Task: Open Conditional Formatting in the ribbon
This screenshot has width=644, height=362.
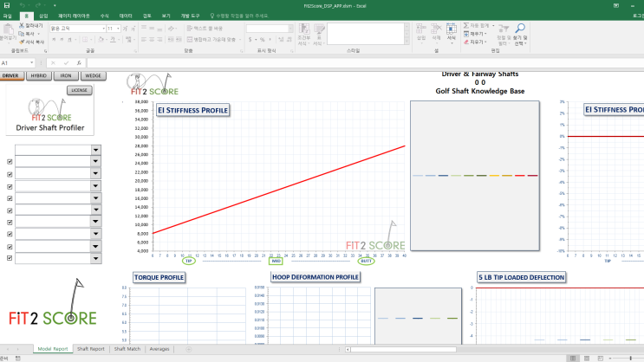Action: tap(304, 34)
